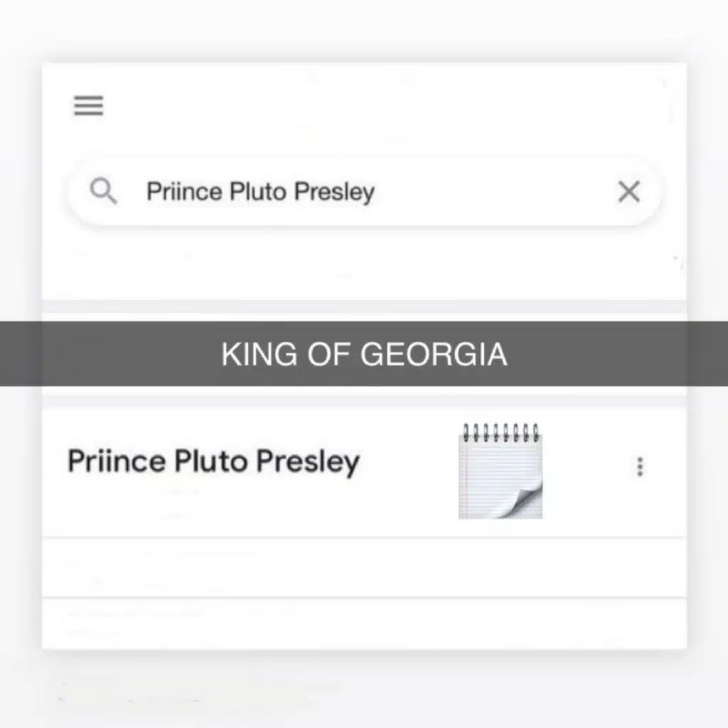Select the empty row below the result

364,567
